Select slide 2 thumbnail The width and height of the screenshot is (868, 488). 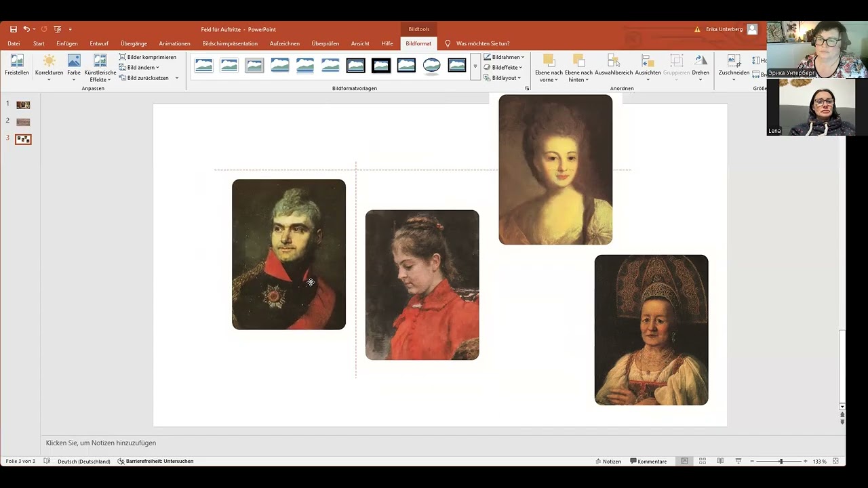tap(23, 122)
